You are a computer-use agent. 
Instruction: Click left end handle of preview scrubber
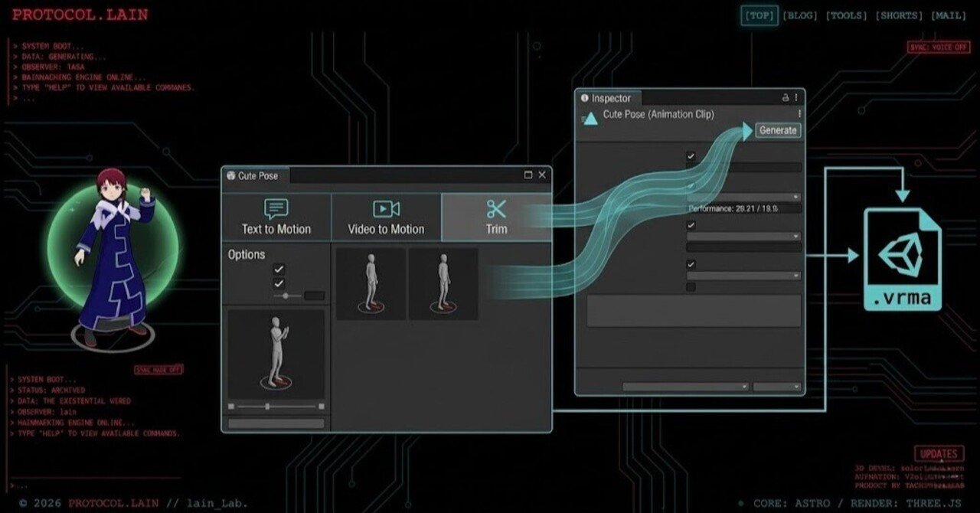pyautogui.click(x=232, y=407)
